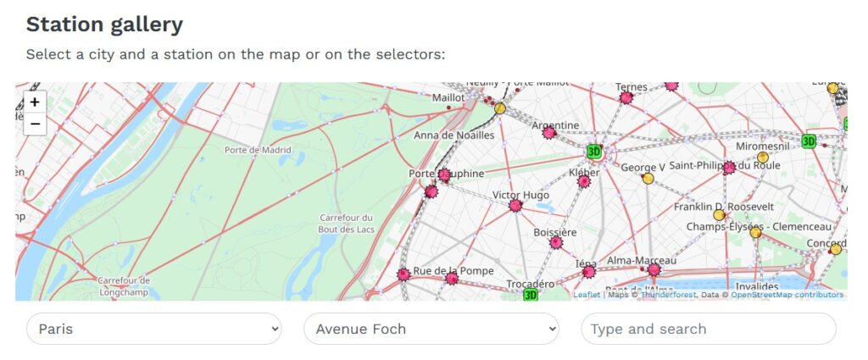Image resolution: width=868 pixels, height=360 pixels.
Task: Select the George V yellow marker
Action: point(648,178)
